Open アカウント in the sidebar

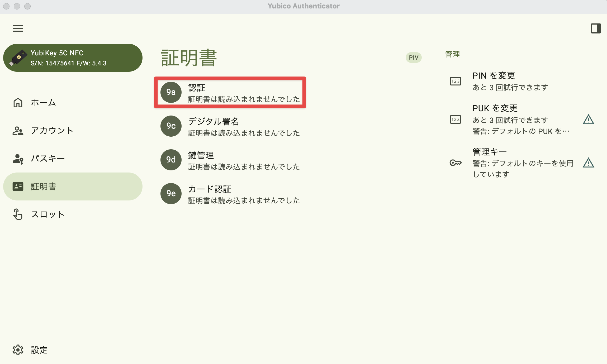[x=73, y=131]
